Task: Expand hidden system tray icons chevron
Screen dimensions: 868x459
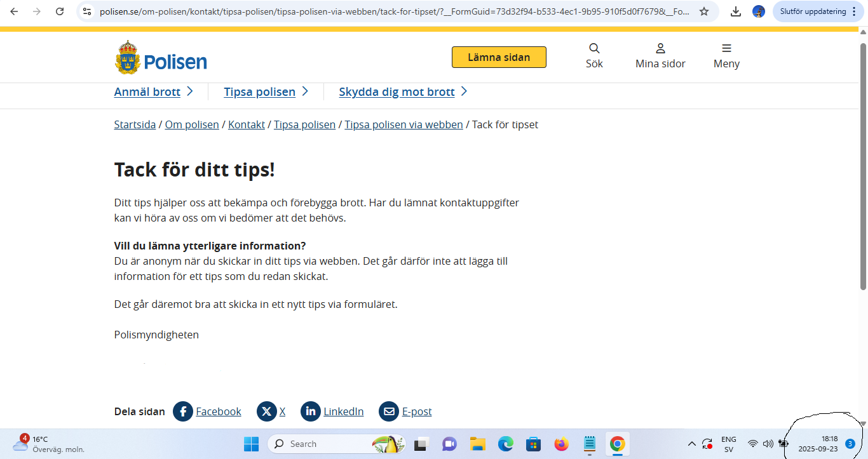Action: point(692,444)
